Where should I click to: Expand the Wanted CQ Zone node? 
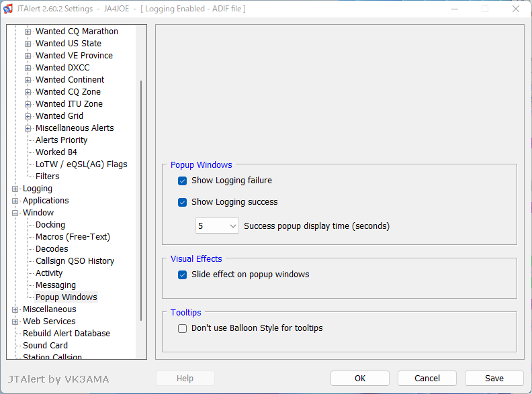[28, 92]
